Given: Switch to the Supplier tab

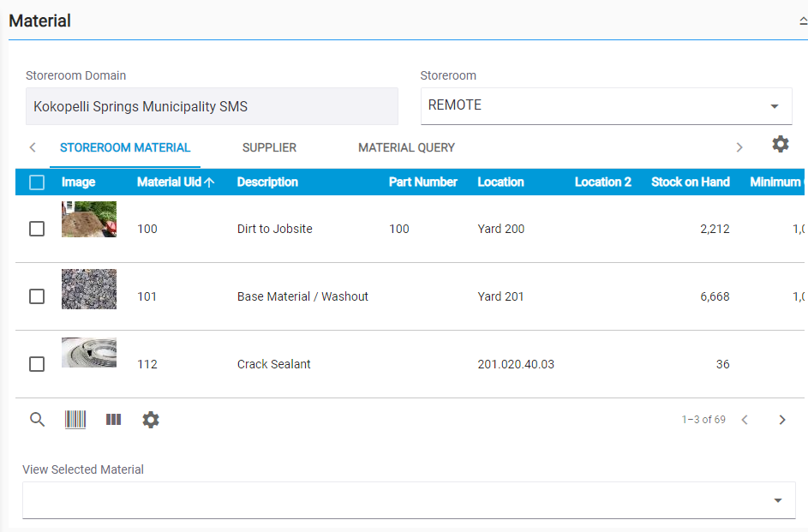Looking at the screenshot, I should coord(269,147).
